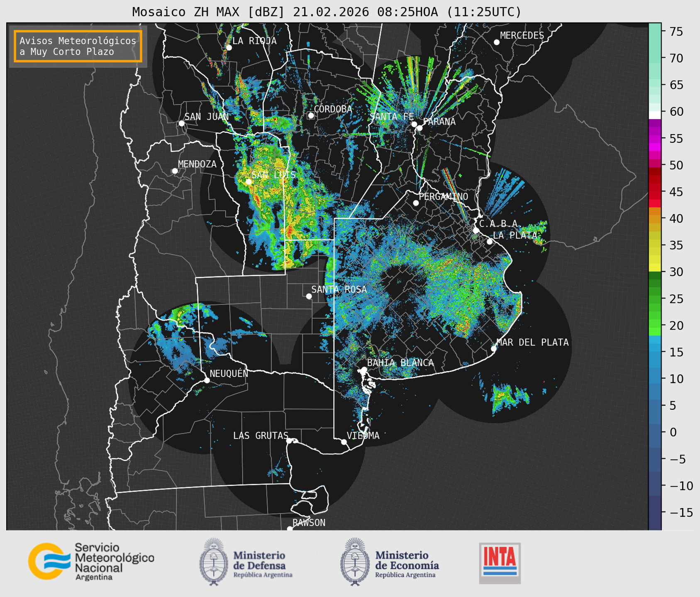Click the yellow 30 dBZ band on the color scale
700x597 pixels.
(x=655, y=267)
